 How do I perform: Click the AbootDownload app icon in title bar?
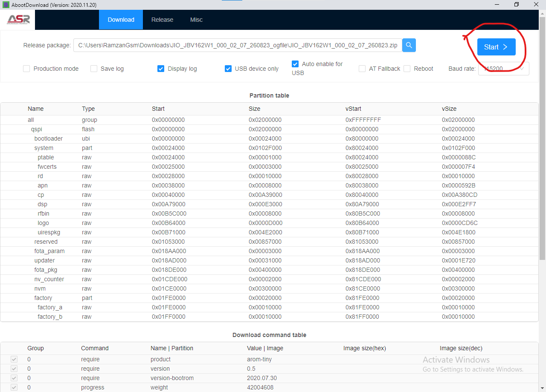(x=6, y=5)
